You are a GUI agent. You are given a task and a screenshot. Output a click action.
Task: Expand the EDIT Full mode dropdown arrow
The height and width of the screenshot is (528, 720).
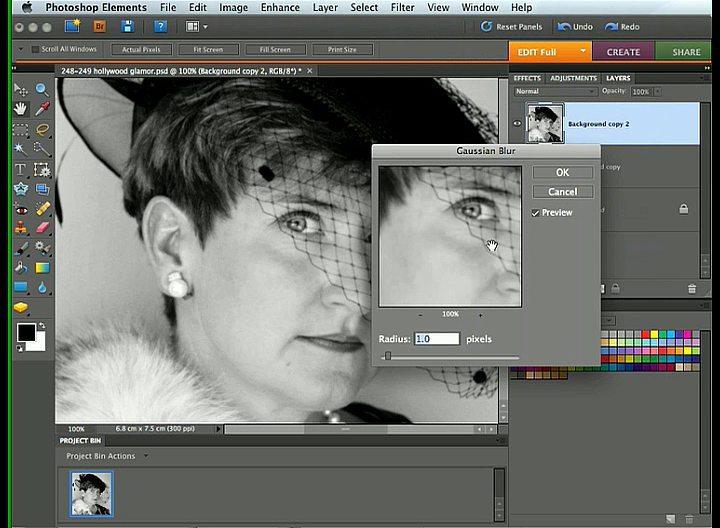tap(583, 52)
